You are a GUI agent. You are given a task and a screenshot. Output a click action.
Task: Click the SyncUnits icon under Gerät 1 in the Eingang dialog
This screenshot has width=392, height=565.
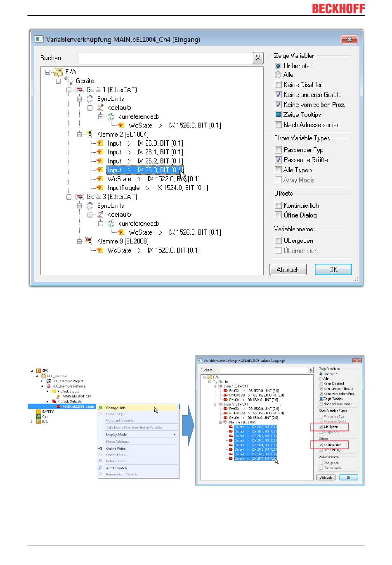click(x=90, y=99)
